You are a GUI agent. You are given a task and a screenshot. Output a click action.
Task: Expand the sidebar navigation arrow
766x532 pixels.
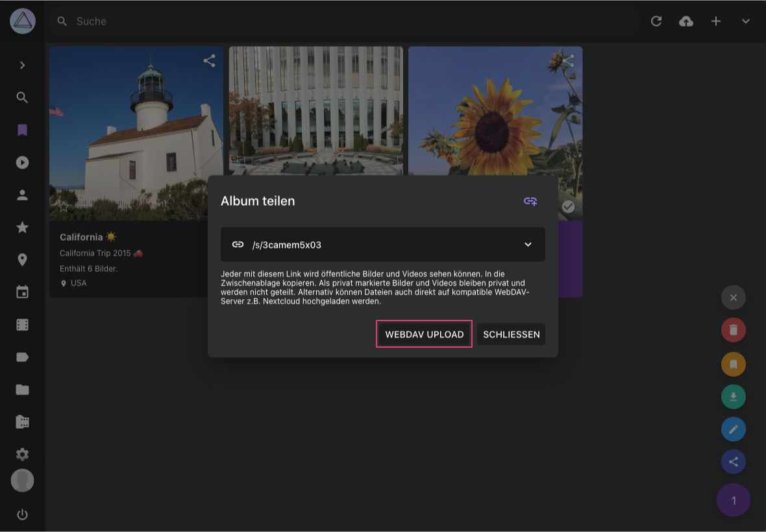22,65
